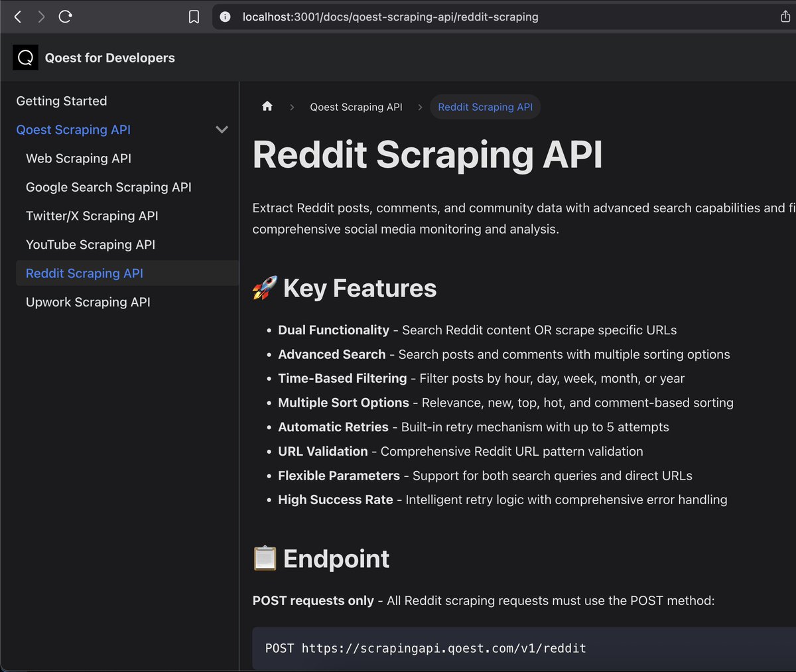Click the intro paragraph about extracting Reddit posts

(524, 218)
